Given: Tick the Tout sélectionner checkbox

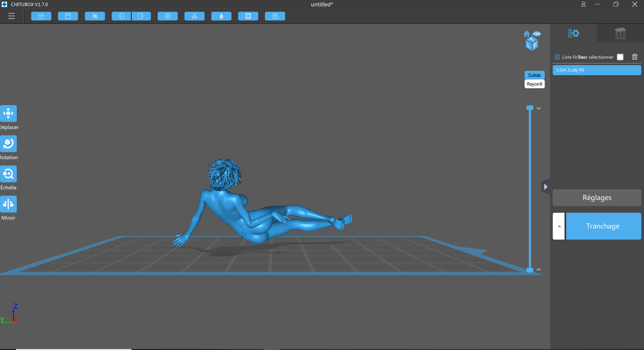Looking at the screenshot, I should point(620,57).
